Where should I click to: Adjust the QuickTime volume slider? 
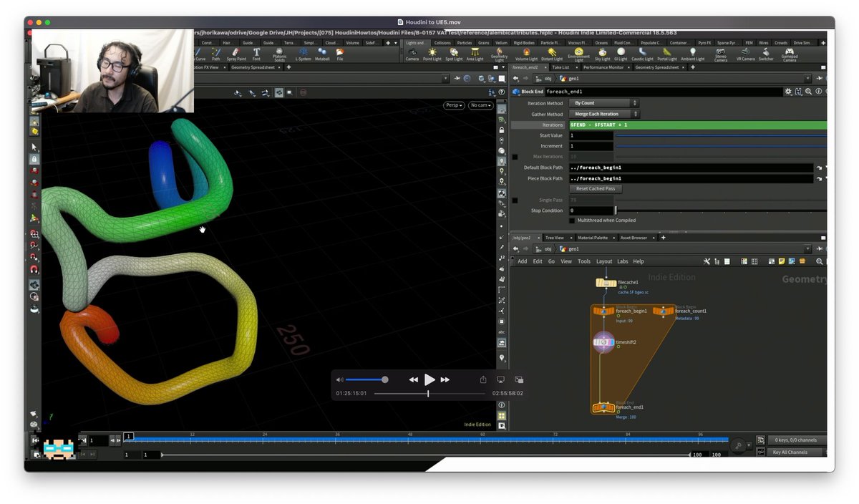pyautogui.click(x=366, y=379)
